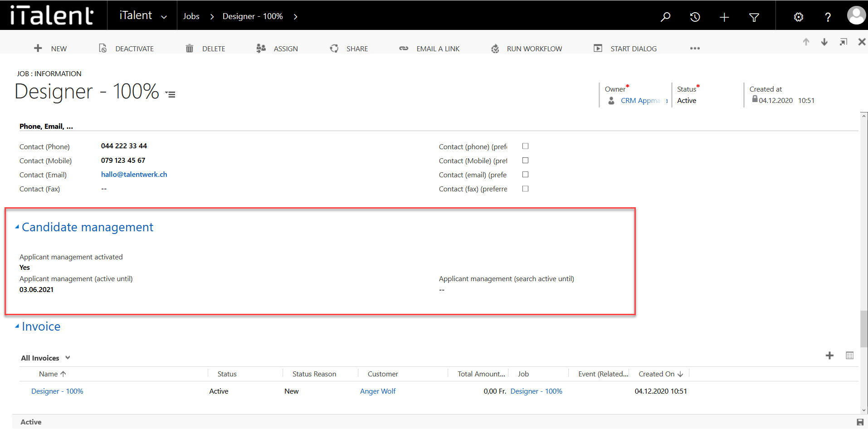Open invoices grid view icon
This screenshot has height=429, width=868.
point(850,356)
